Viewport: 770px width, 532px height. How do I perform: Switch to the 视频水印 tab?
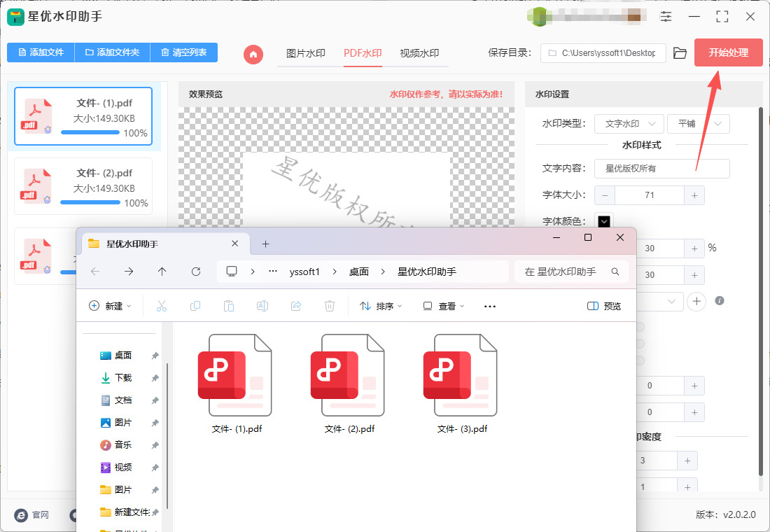pyautogui.click(x=419, y=53)
